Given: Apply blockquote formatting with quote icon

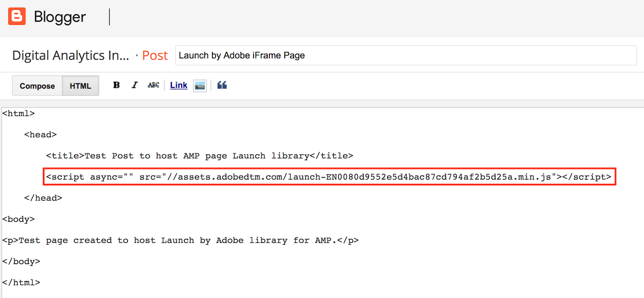Looking at the screenshot, I should (x=222, y=85).
